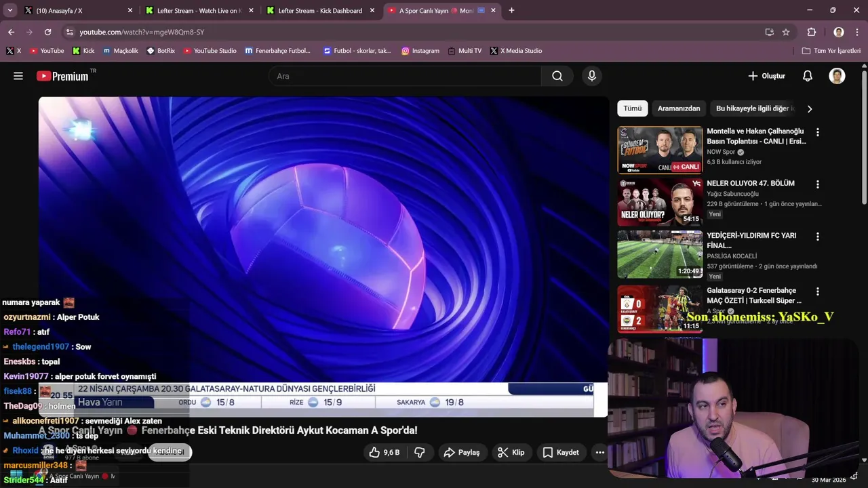This screenshot has width=868, height=488.
Task: Close the Anasayfa / X tab
Action: pyautogui.click(x=130, y=10)
